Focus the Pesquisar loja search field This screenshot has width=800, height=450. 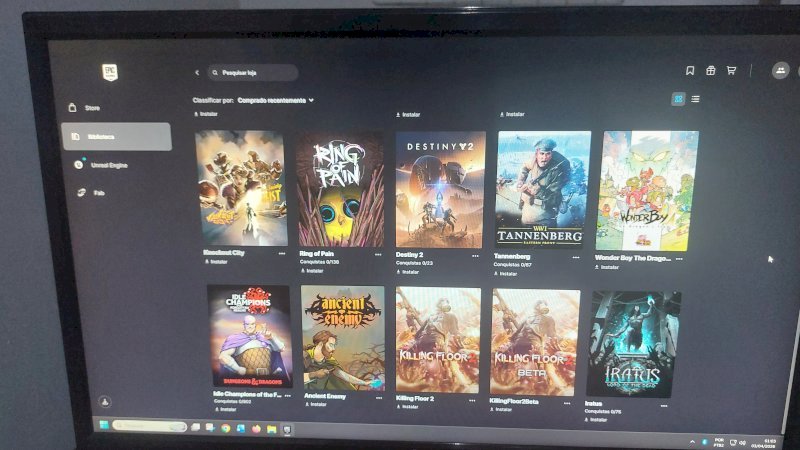(x=253, y=72)
